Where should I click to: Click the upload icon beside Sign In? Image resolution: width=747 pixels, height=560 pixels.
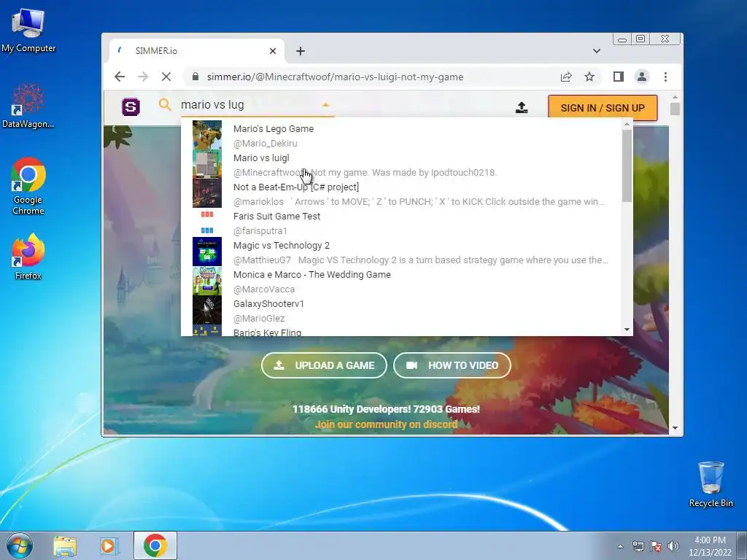[522, 108]
